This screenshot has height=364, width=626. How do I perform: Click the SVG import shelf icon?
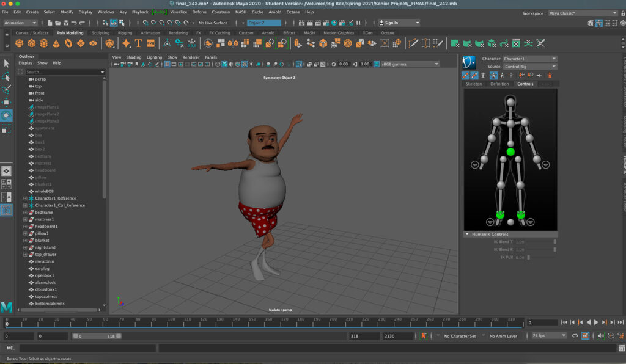coord(150,43)
